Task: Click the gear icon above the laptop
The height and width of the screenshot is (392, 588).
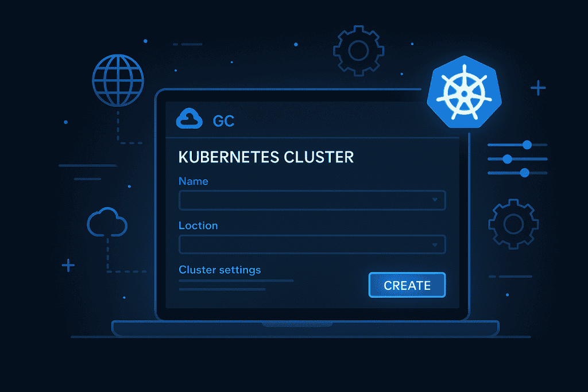Action: click(358, 51)
